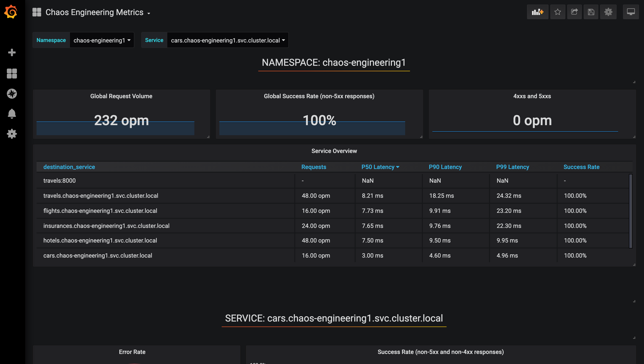The height and width of the screenshot is (364, 644).
Task: Click the Grafana logo home icon
Action: click(x=11, y=12)
